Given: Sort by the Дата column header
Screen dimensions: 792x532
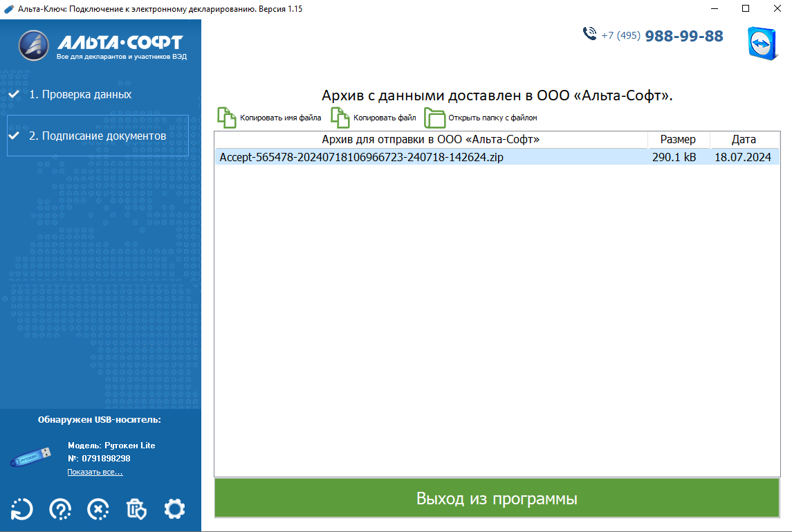Looking at the screenshot, I should click(x=744, y=140).
